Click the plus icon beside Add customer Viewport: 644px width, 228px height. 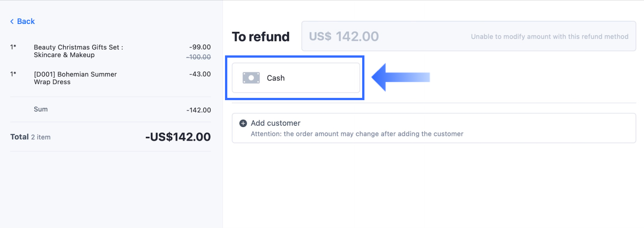(x=243, y=123)
